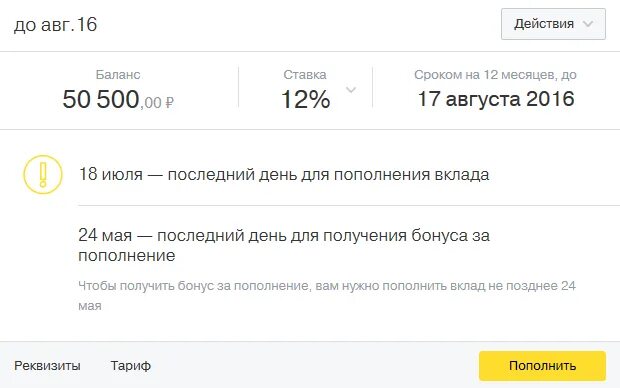Click the word пополнение under the 24 мая notice
The image size is (620, 388).
(127, 256)
